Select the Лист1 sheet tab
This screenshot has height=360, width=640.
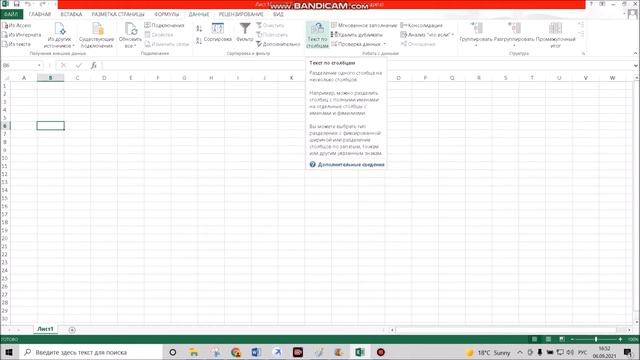coord(45,329)
